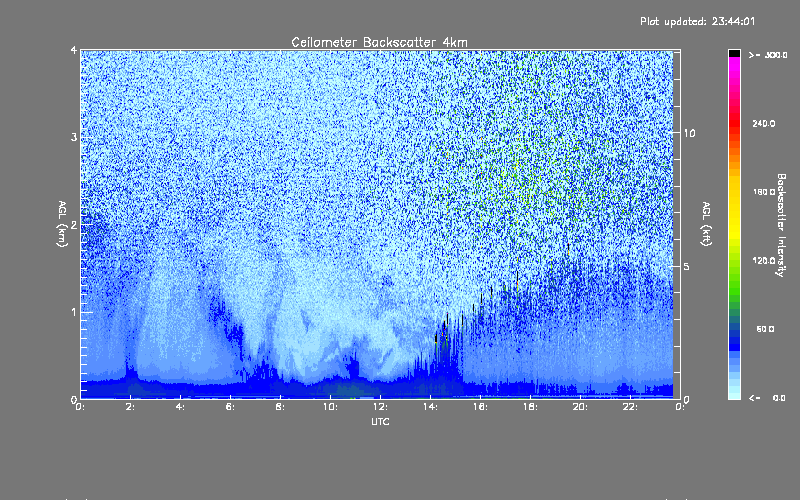Viewport: 800px width, 500px height.
Task: Click the '<= 0.0' colorbar label
Action: pos(767,398)
